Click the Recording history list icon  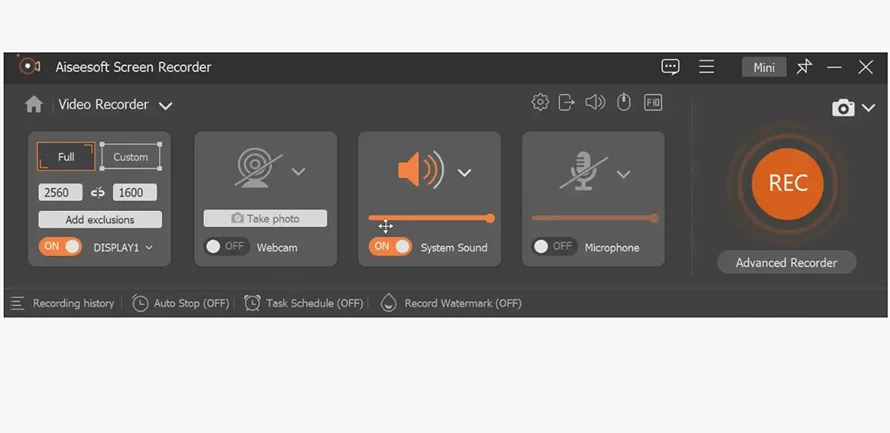(x=17, y=304)
